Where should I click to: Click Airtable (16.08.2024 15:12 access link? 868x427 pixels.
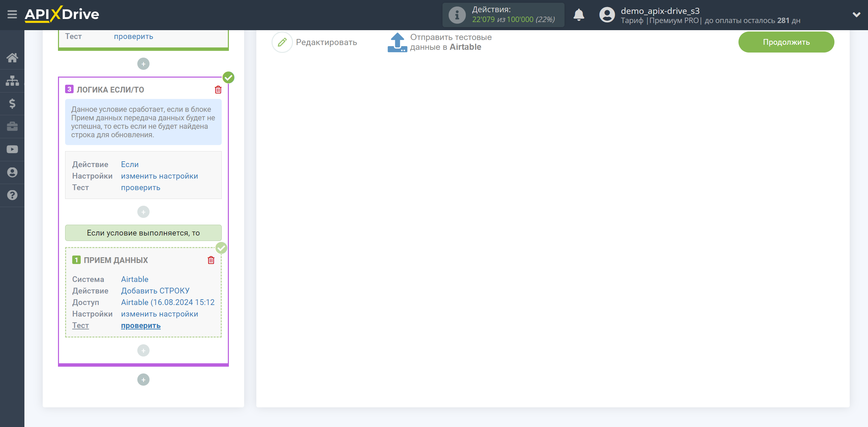click(x=168, y=302)
